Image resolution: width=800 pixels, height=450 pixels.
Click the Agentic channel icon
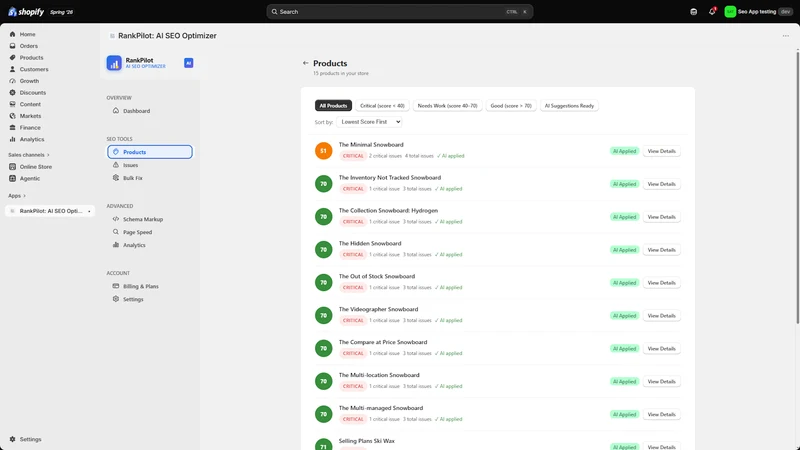pyautogui.click(x=12, y=179)
